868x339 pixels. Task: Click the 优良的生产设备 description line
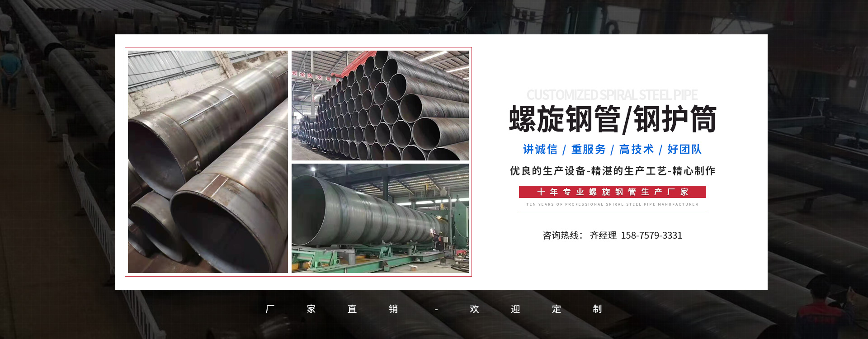pos(612,171)
